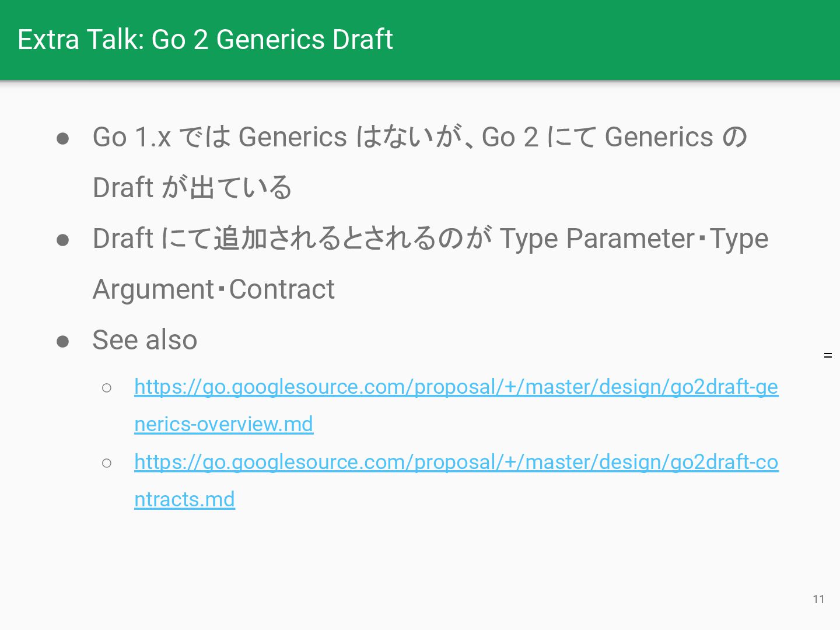840x630 pixels.
Task: Click "Go 2 にて Generics の" in the first bullet
Action: tap(614, 137)
